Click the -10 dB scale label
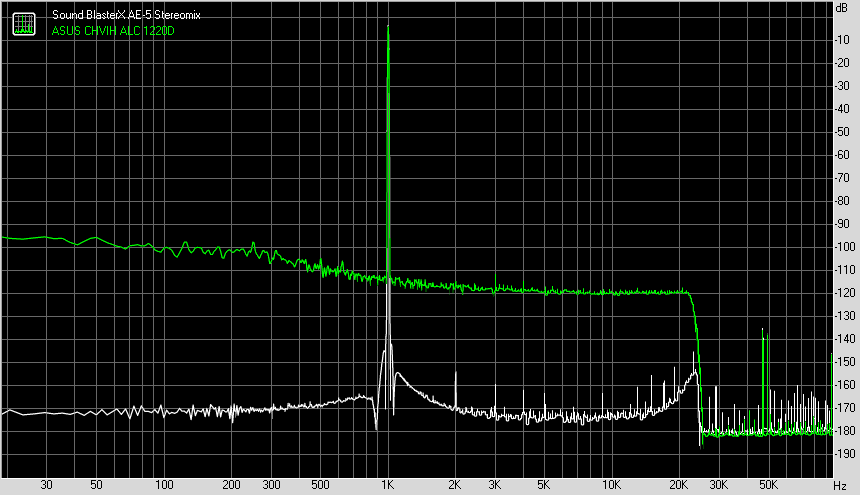The height and width of the screenshot is (495, 860). [842, 39]
